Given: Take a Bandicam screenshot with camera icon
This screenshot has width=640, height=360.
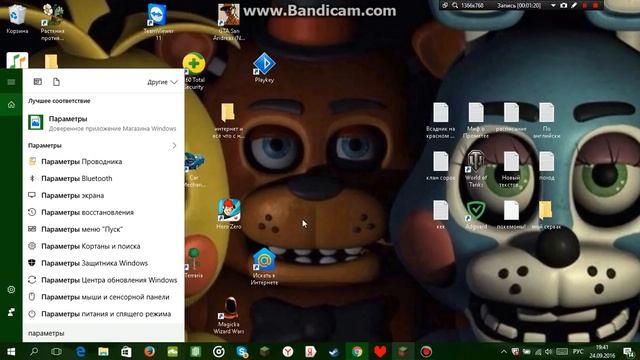Looking at the screenshot, I should pos(564,6).
